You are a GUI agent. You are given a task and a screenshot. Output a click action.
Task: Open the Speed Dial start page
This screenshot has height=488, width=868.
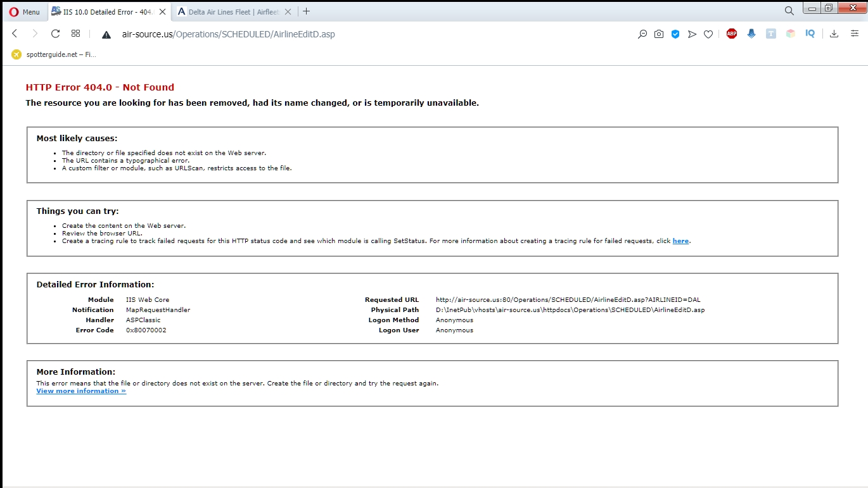75,34
